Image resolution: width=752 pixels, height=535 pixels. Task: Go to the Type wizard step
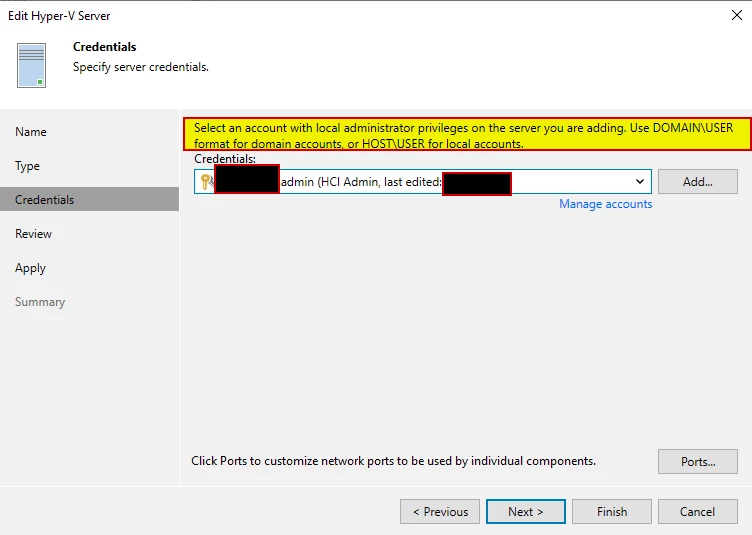point(27,166)
